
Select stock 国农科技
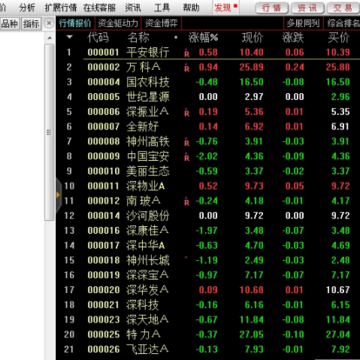click(148, 82)
